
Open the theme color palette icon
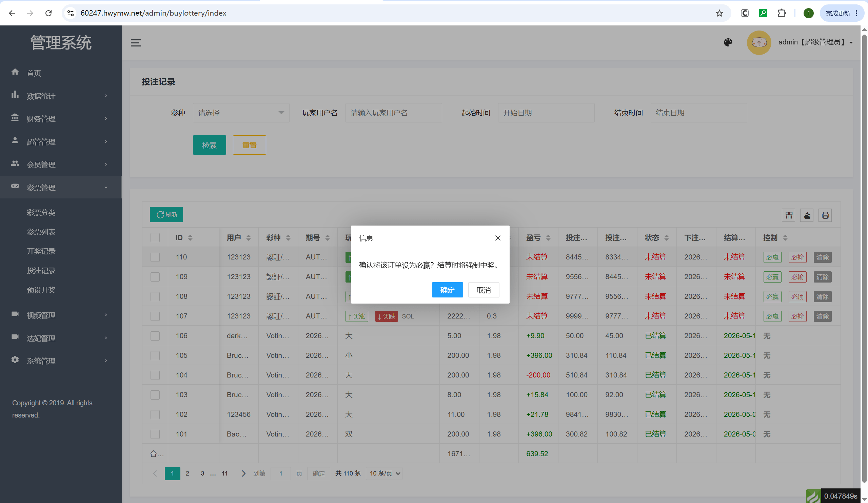pyautogui.click(x=728, y=42)
